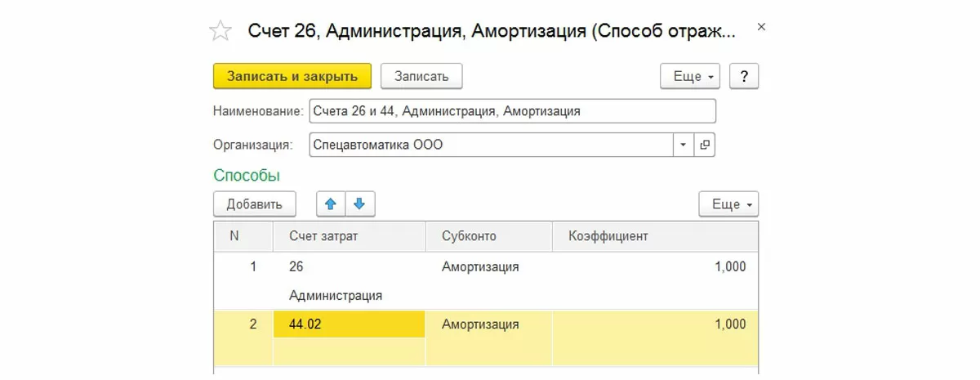Open the top Еще menu
The image size is (980, 380).
(x=689, y=76)
